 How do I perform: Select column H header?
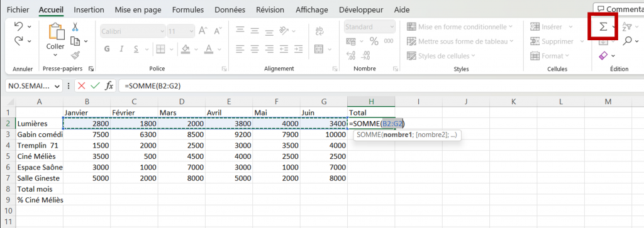point(371,101)
